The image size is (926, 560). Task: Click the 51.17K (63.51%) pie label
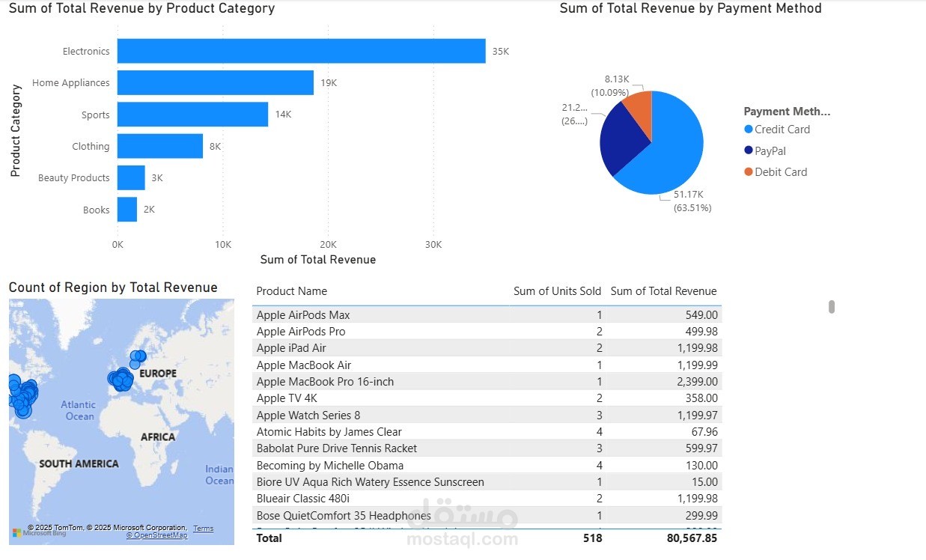click(692, 201)
